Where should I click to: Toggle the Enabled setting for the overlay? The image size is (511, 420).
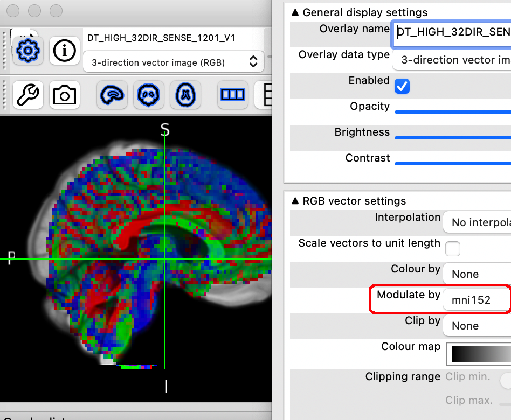coord(402,86)
